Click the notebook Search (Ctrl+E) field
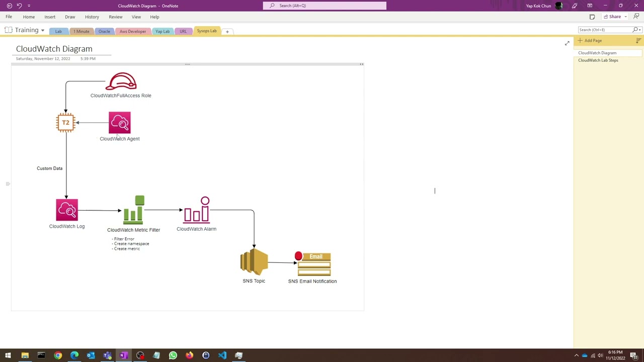The image size is (644, 362). tap(605, 30)
